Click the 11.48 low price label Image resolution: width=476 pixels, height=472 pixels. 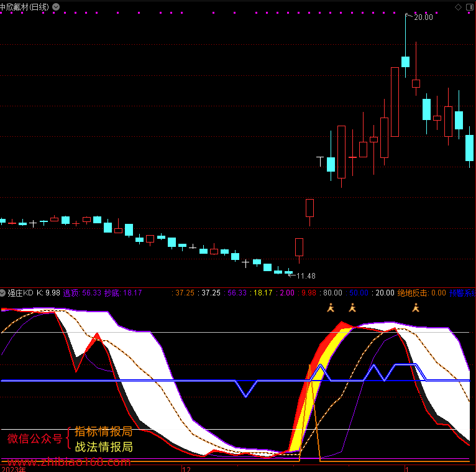click(306, 275)
